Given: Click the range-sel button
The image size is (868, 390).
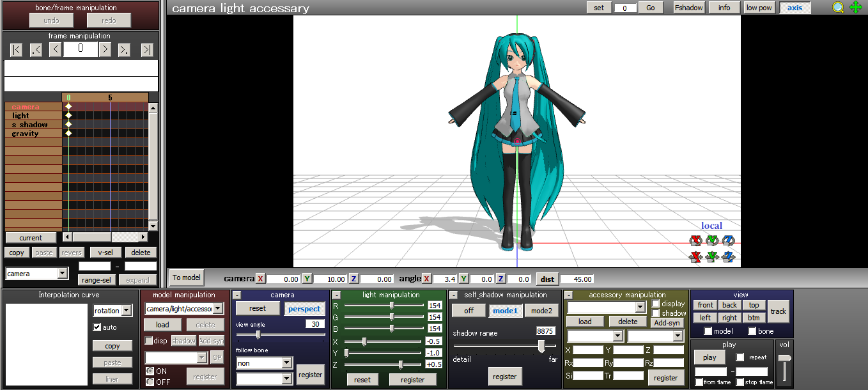Looking at the screenshot, I should tap(97, 280).
